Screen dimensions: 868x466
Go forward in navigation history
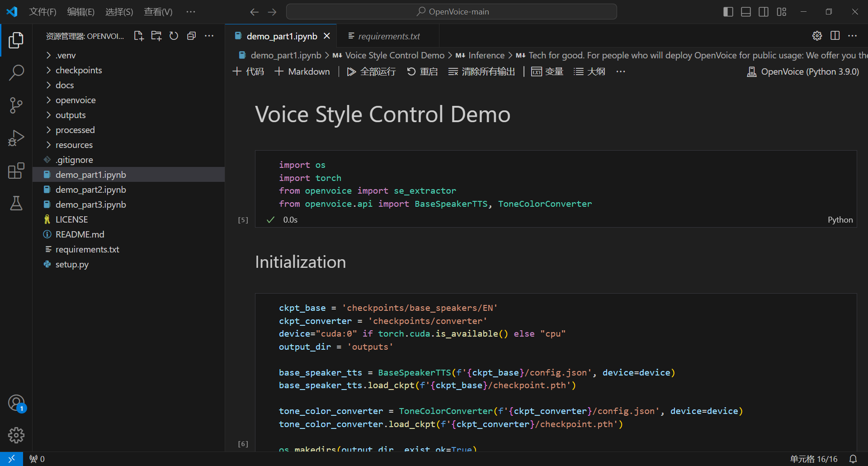(272, 12)
